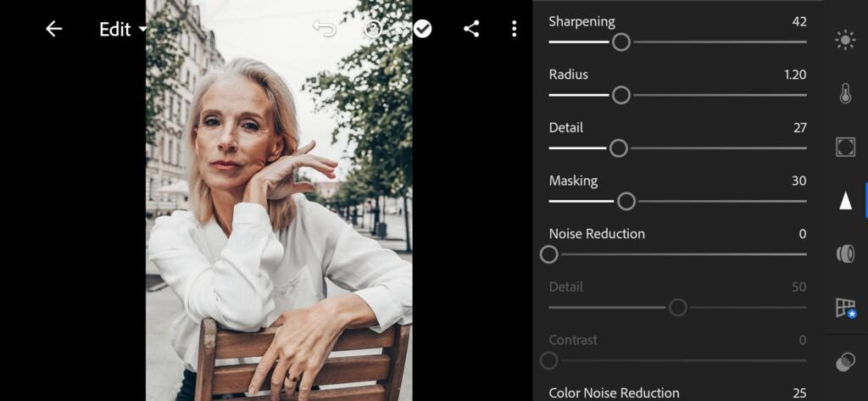Open the Effects vignette icon
The image size is (868, 401).
(845, 147)
